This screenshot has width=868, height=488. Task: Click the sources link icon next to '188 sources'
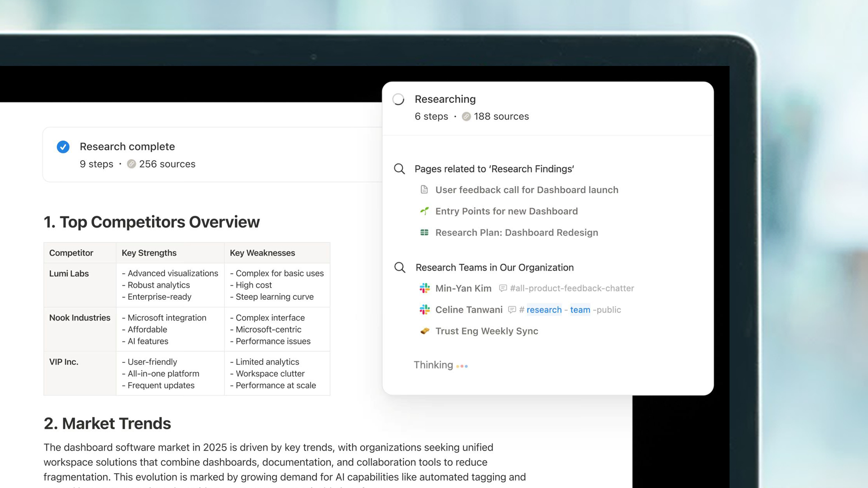pos(466,116)
